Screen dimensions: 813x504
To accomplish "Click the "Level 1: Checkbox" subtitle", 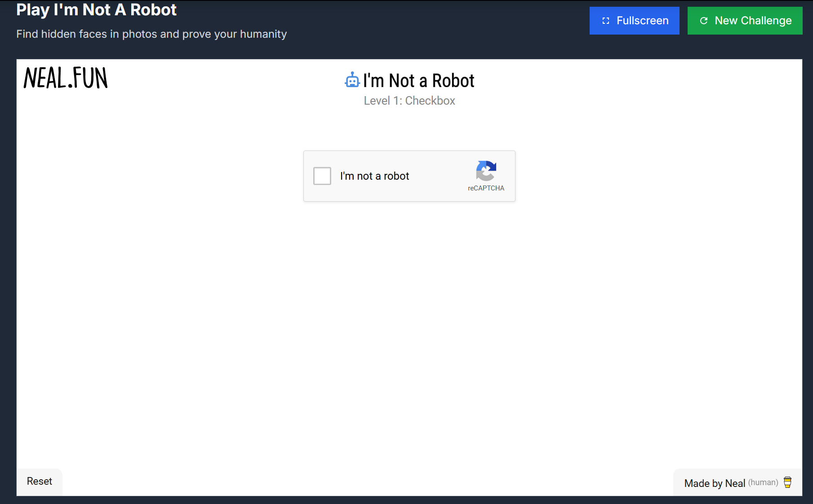I will (x=409, y=101).
